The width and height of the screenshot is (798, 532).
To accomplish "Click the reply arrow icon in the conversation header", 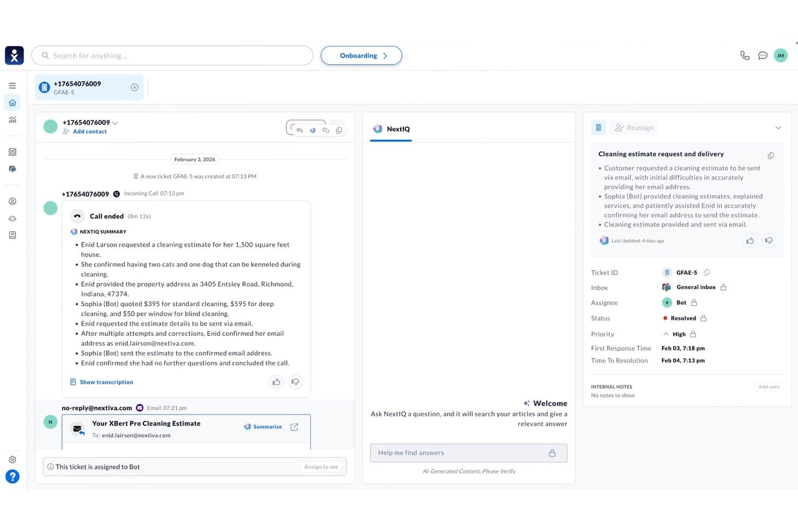I will [299, 130].
